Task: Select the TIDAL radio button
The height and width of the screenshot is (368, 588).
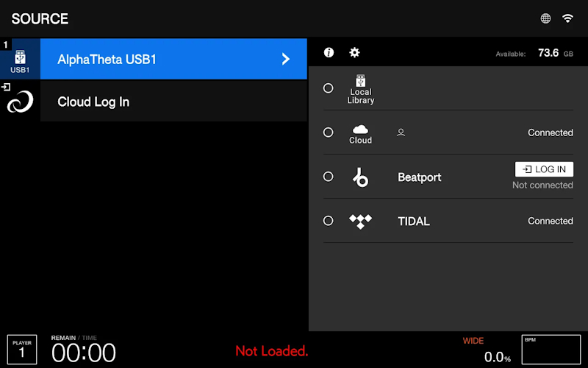Action: (x=328, y=220)
